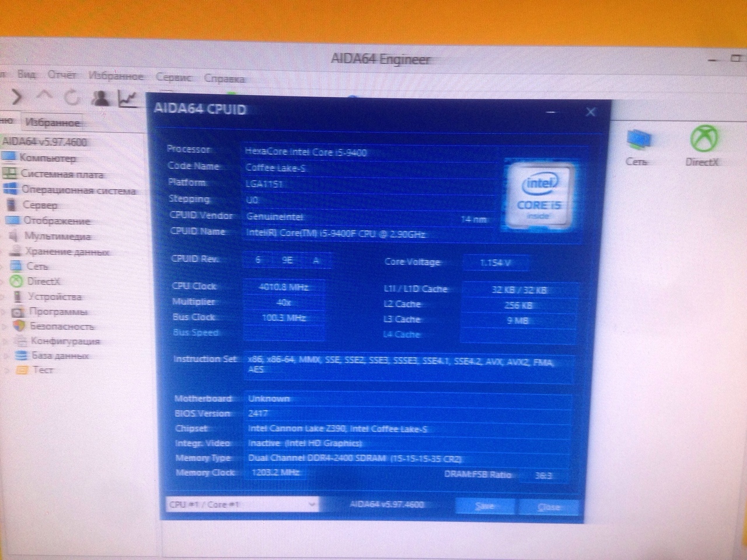Open the Сеть icon in the main pane
Viewport: 747px width, 560px height.
tap(638, 147)
